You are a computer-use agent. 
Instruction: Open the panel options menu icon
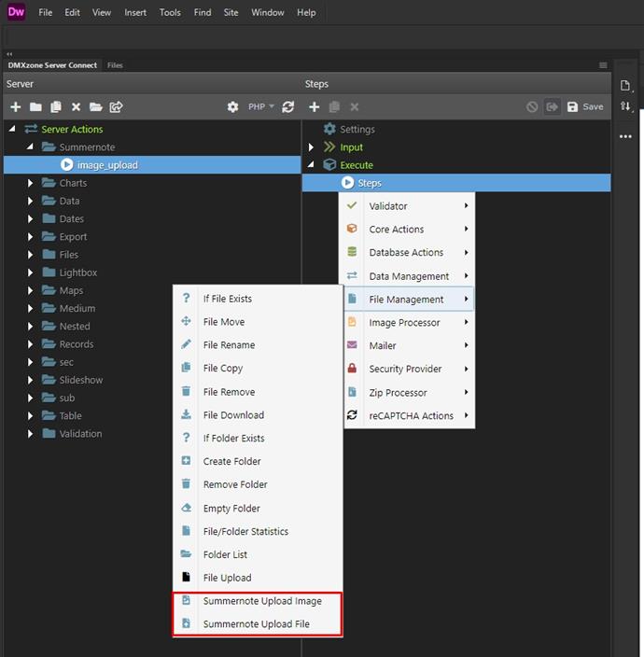(603, 65)
